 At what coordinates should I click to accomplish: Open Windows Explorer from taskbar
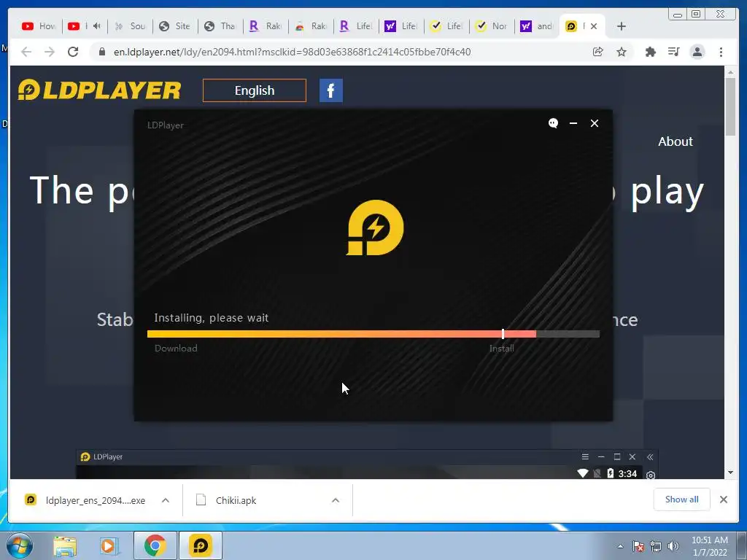65,545
